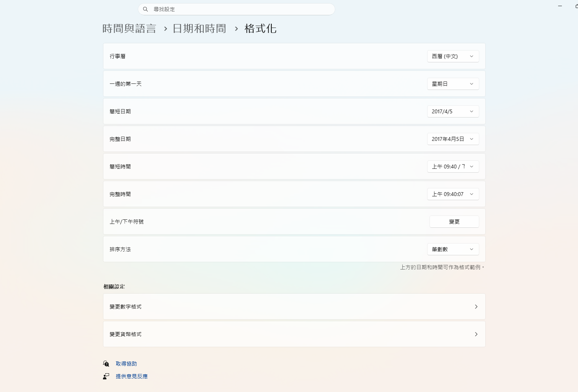Click the 相關設定 section heading
The image size is (578, 392).
click(x=114, y=287)
